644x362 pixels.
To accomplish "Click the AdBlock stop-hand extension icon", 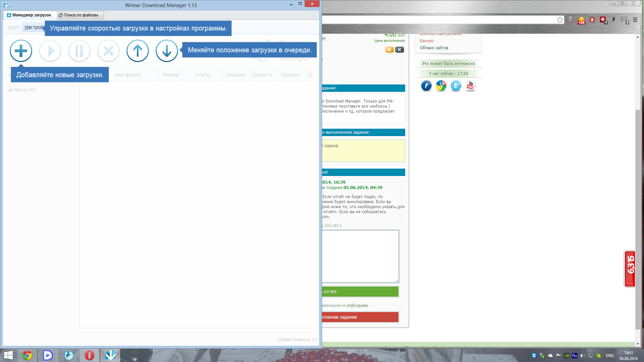I will click(592, 20).
